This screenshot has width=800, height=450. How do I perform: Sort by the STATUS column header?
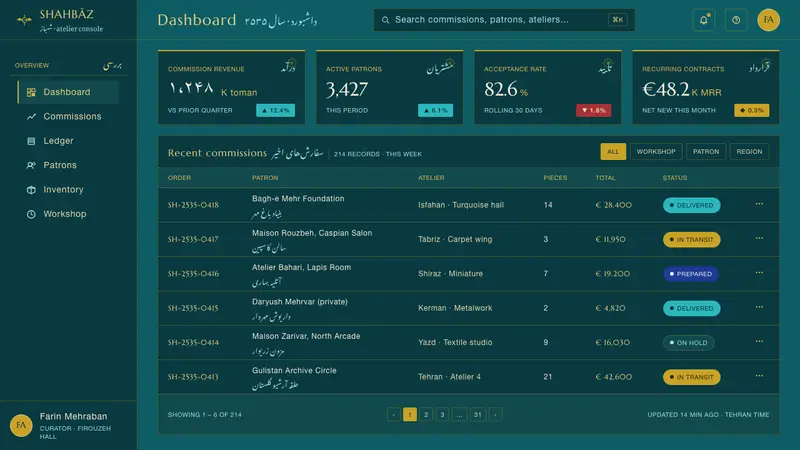pyautogui.click(x=674, y=178)
